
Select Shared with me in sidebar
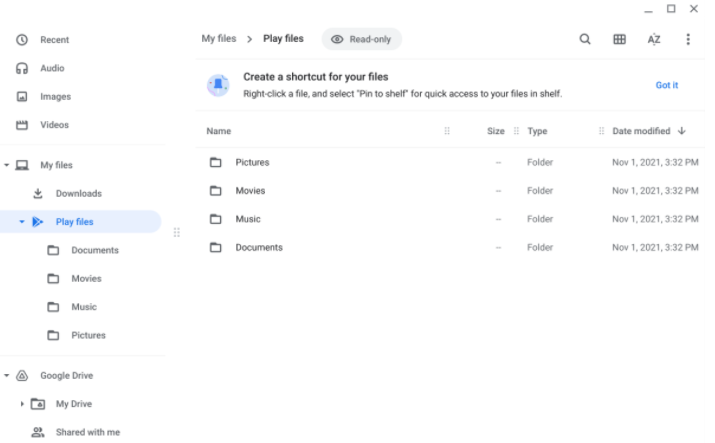(x=87, y=432)
